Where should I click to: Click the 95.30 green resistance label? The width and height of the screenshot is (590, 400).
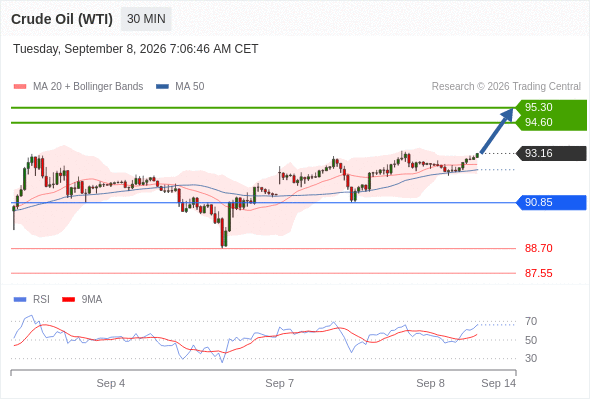[x=538, y=107]
